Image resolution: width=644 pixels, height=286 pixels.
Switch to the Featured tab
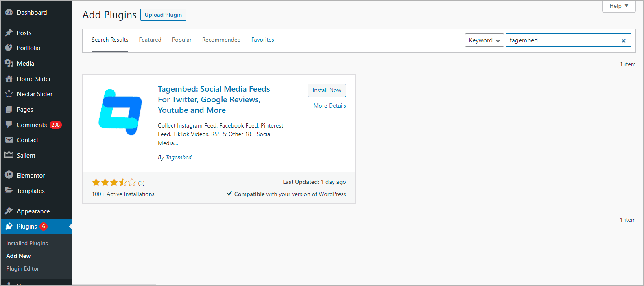click(x=150, y=40)
